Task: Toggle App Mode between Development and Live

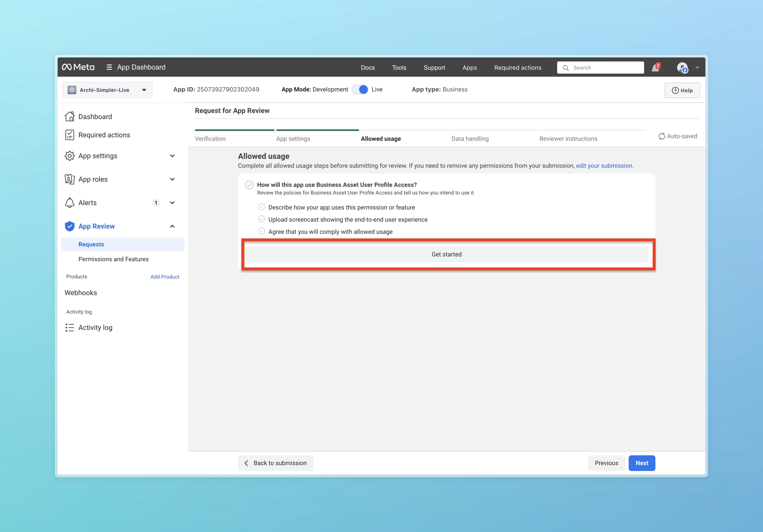Action: pyautogui.click(x=360, y=90)
